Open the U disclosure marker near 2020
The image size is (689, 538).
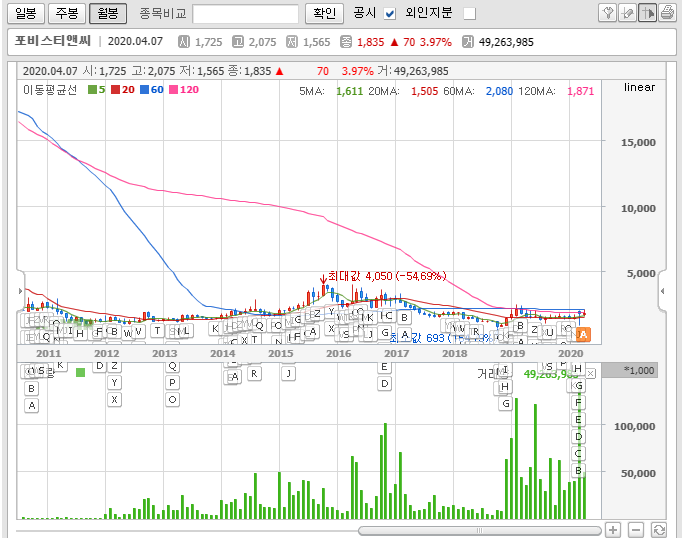click(549, 333)
